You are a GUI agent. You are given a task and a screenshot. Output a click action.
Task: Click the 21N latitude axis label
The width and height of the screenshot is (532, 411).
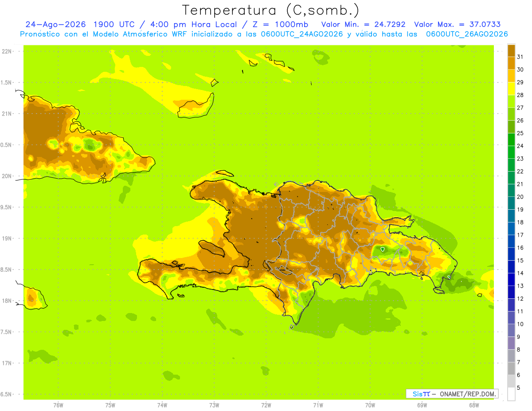click(x=7, y=114)
